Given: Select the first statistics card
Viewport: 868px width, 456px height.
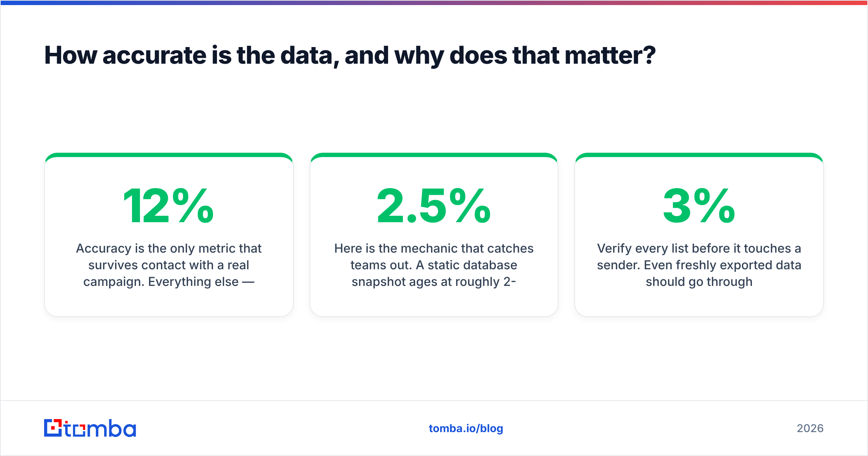Looking at the screenshot, I should [169, 235].
